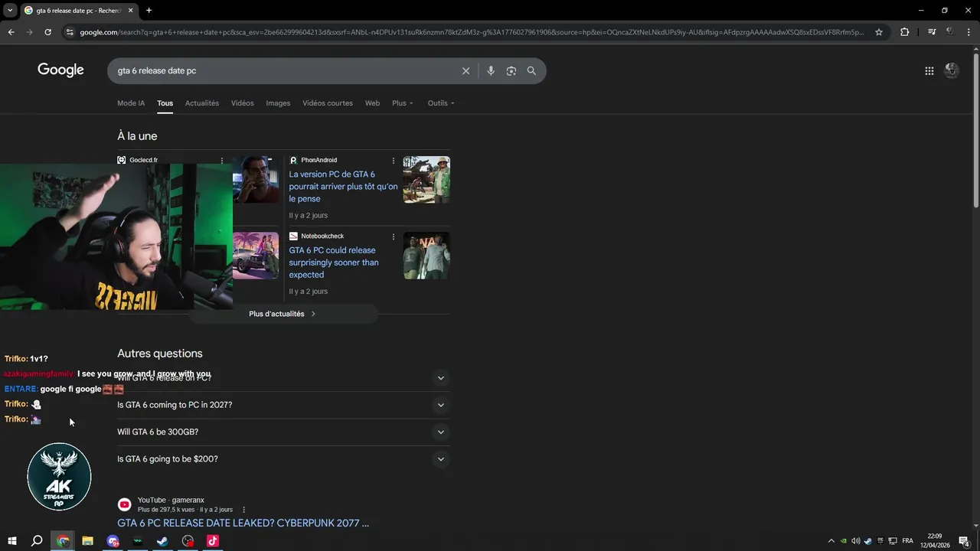
Task: Switch to Mode IA tab
Action: (x=131, y=103)
